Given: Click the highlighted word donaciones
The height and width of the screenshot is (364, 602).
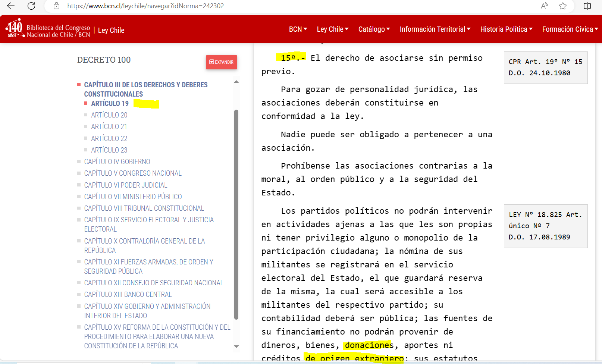Looking at the screenshot, I should [369, 345].
